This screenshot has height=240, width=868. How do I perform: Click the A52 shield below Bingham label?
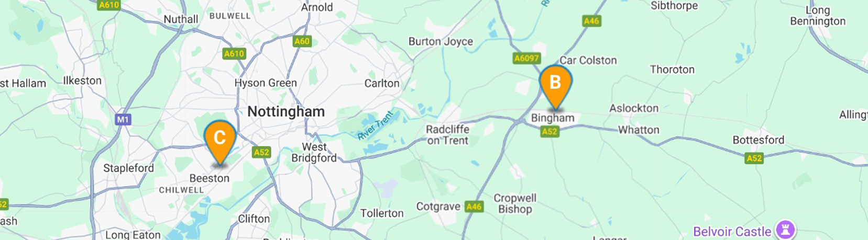[x=549, y=131]
